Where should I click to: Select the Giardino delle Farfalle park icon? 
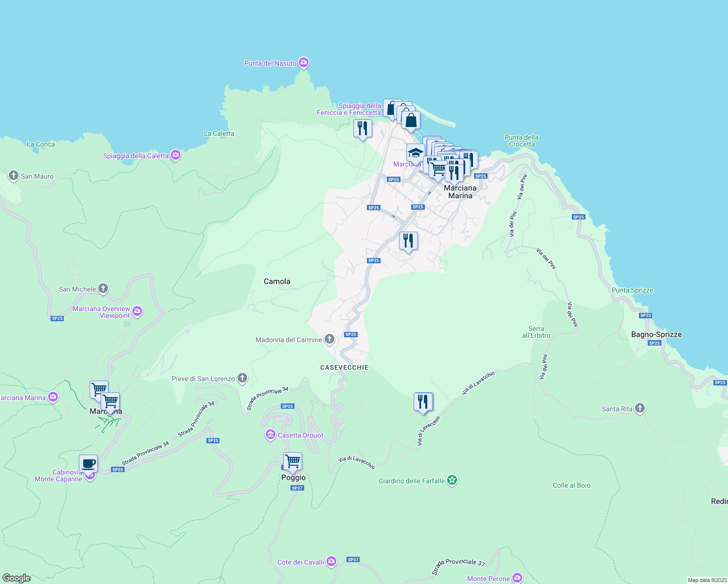[452, 480]
